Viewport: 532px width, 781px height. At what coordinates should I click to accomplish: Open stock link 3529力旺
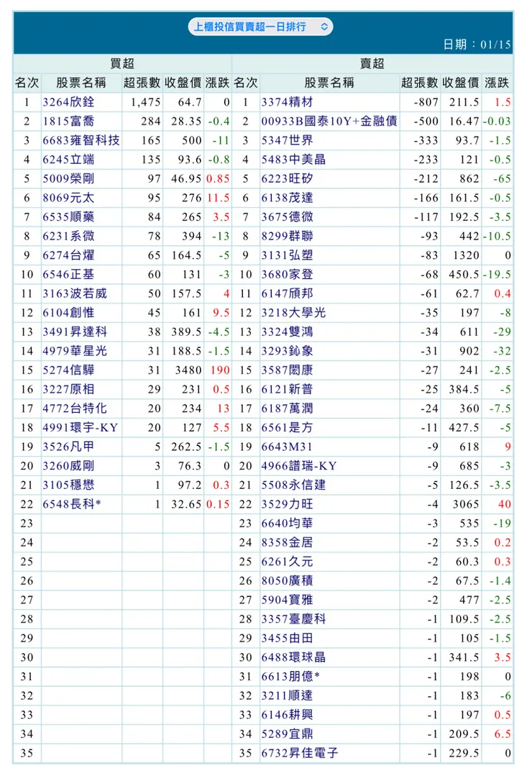288,504
